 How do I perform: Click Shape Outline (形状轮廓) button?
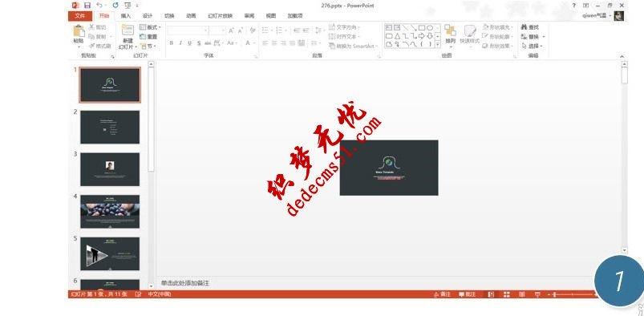498,37
